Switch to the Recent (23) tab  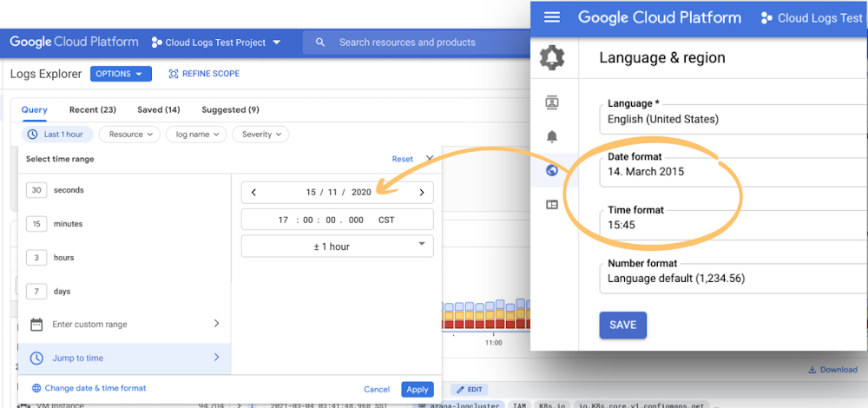coord(93,110)
